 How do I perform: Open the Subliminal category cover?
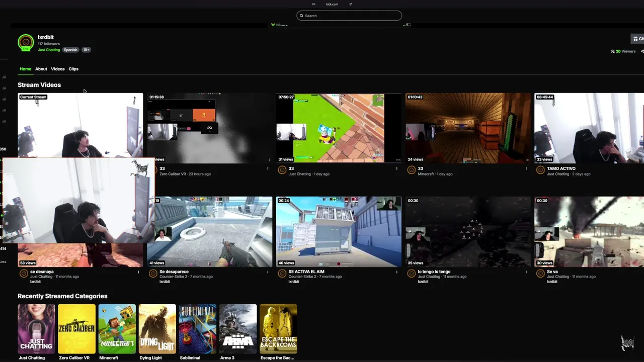(198, 329)
